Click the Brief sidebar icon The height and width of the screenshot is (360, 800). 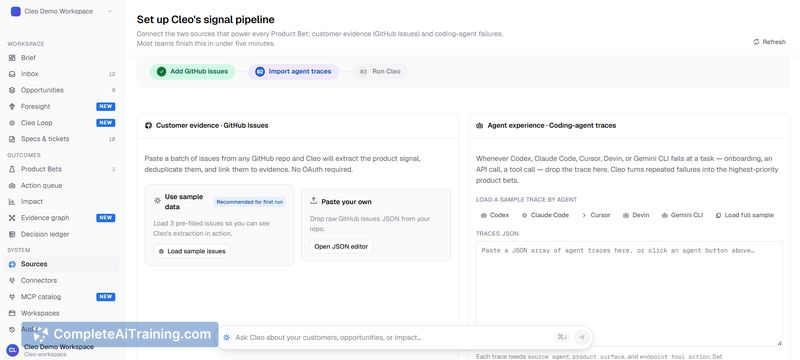pyautogui.click(x=12, y=58)
